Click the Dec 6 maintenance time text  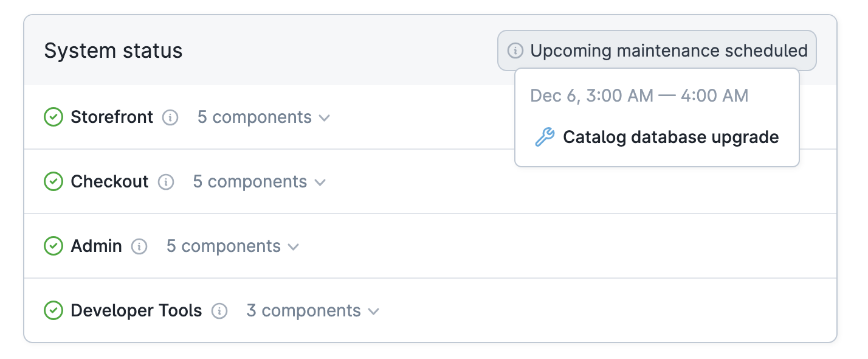(639, 96)
